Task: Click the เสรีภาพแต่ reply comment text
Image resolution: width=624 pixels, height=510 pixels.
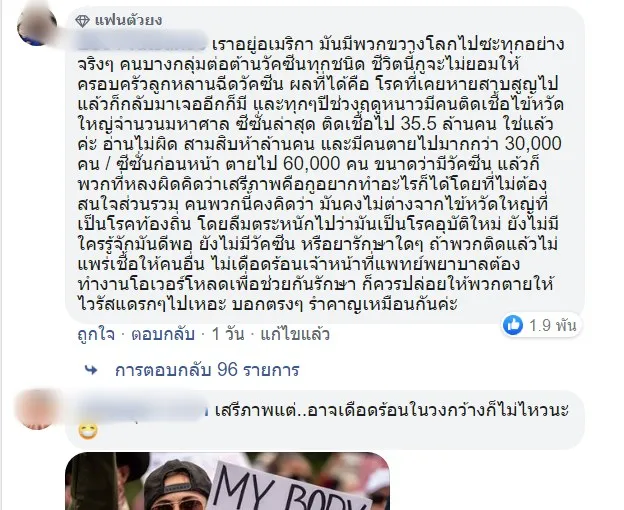Action: tap(392, 410)
